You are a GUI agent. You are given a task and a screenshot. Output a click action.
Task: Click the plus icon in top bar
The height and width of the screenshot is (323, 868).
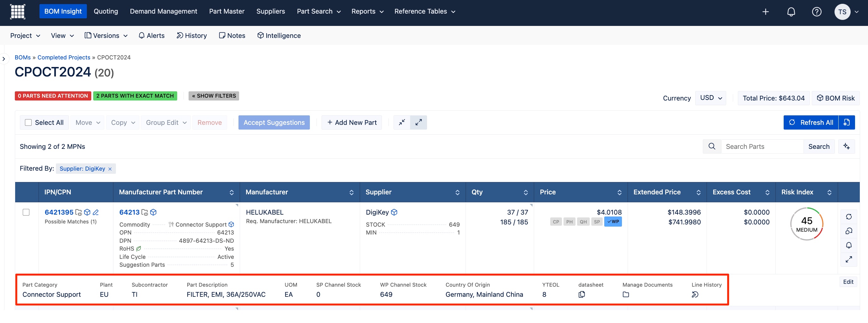[x=765, y=12]
